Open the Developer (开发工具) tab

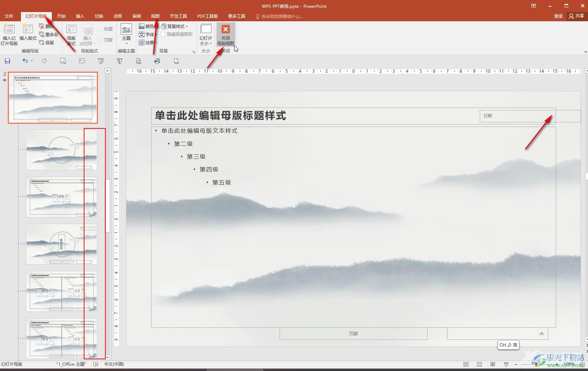pos(178,16)
